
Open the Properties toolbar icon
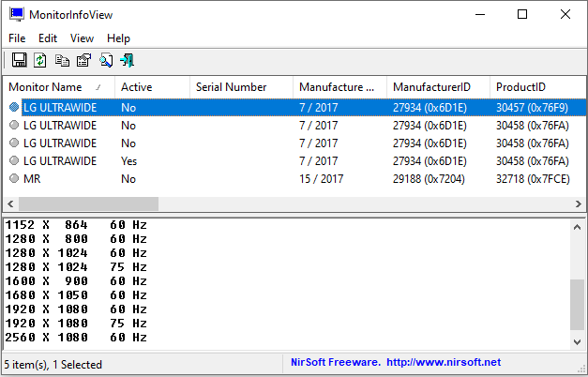click(x=83, y=61)
